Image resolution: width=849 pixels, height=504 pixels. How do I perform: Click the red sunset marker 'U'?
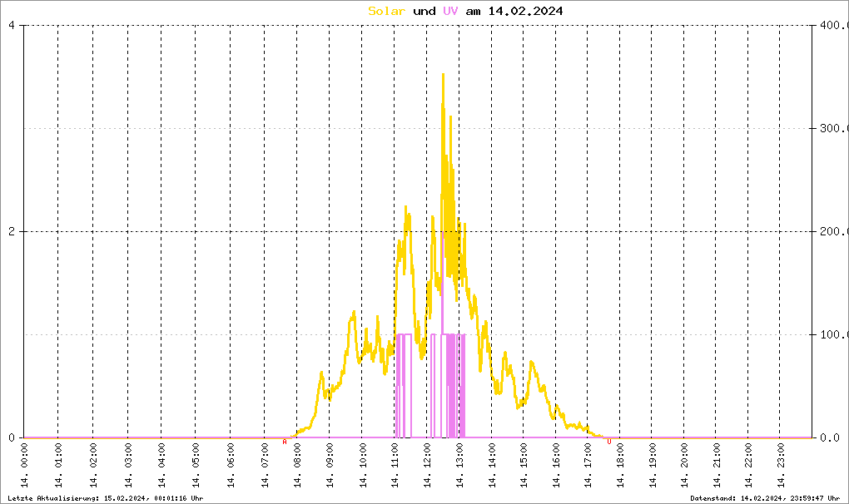point(608,442)
